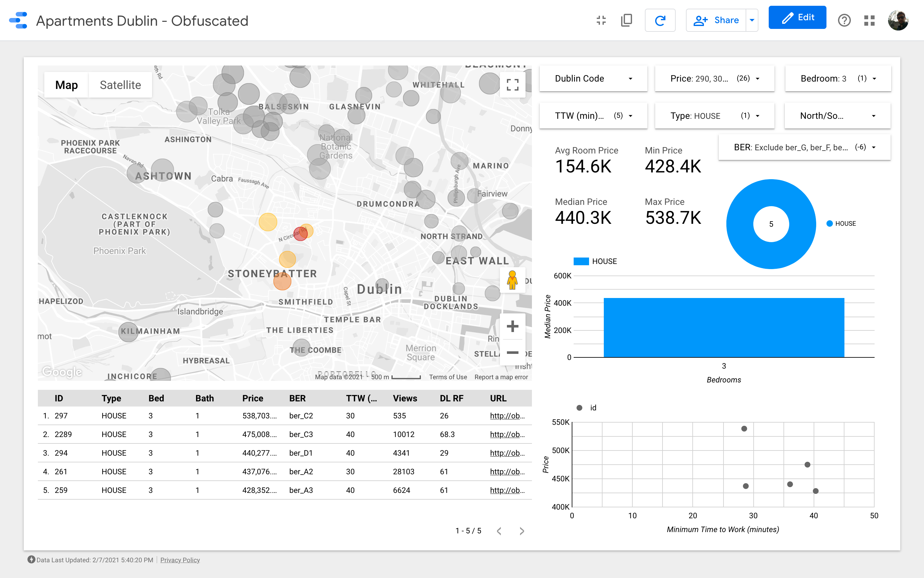Image resolution: width=924 pixels, height=578 pixels.
Task: Open URL link for ID 259
Action: click(x=508, y=490)
